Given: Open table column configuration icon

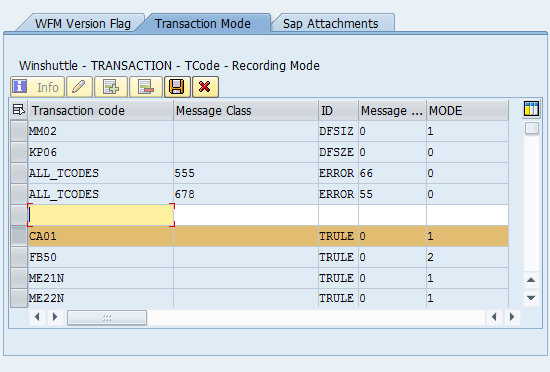Looking at the screenshot, I should pyautogui.click(x=531, y=109).
